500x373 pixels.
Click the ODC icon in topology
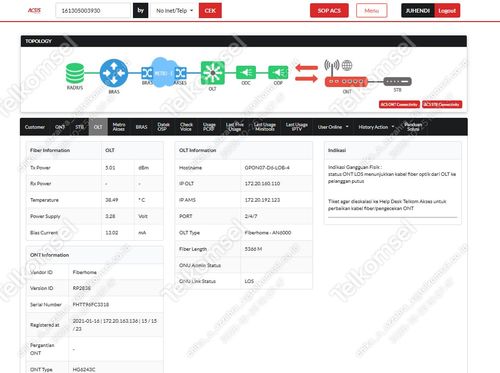coord(246,73)
